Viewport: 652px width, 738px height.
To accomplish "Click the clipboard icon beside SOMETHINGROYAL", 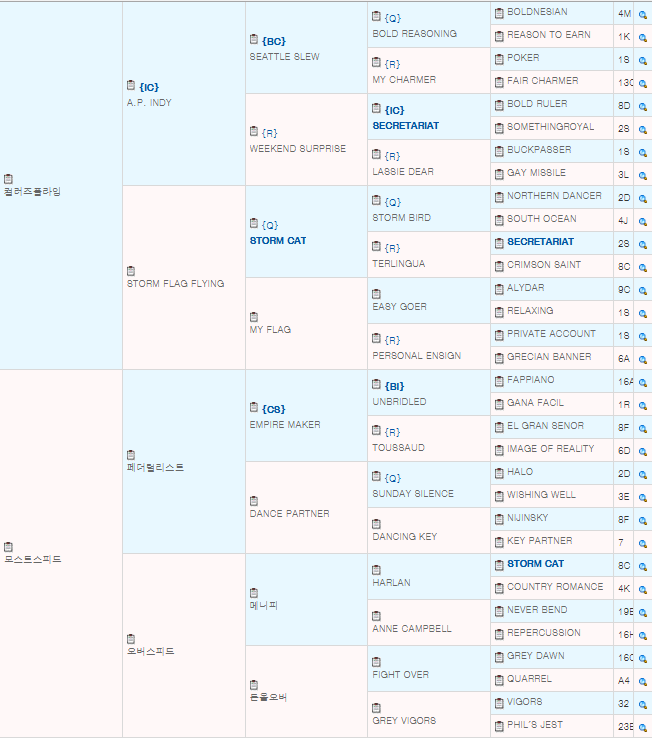I will point(499,128).
